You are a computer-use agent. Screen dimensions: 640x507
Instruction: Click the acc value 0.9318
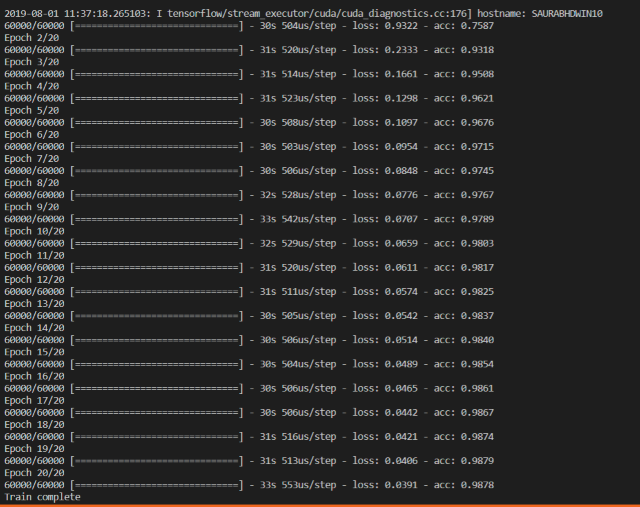477,50
